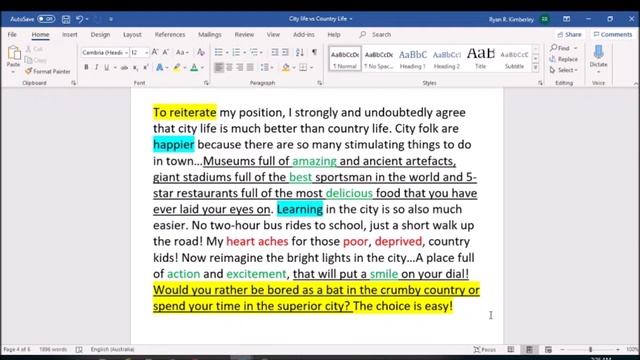Expand the Styles gallery More arrow

(x=536, y=68)
